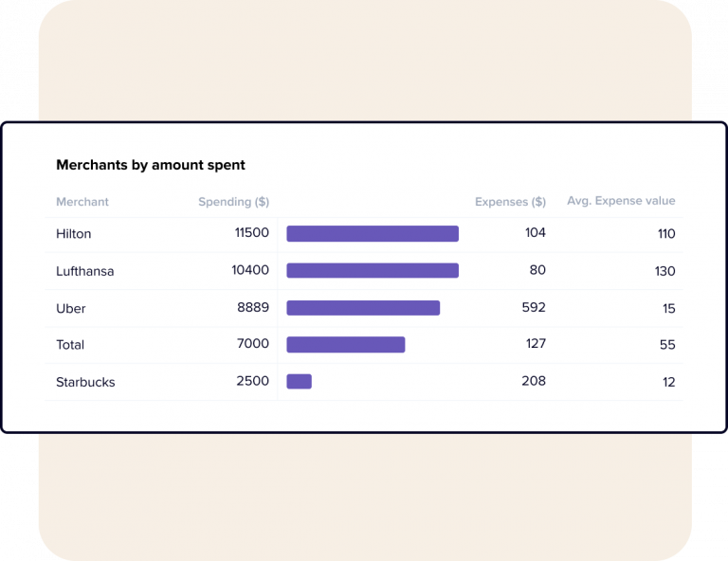Click the 11500 spending value for Hilton
This screenshot has height=561, width=728.
pyautogui.click(x=252, y=233)
